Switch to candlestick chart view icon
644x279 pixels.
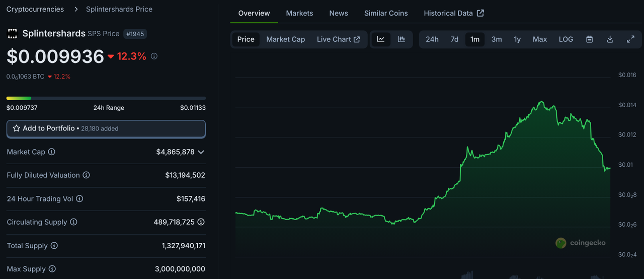point(401,39)
